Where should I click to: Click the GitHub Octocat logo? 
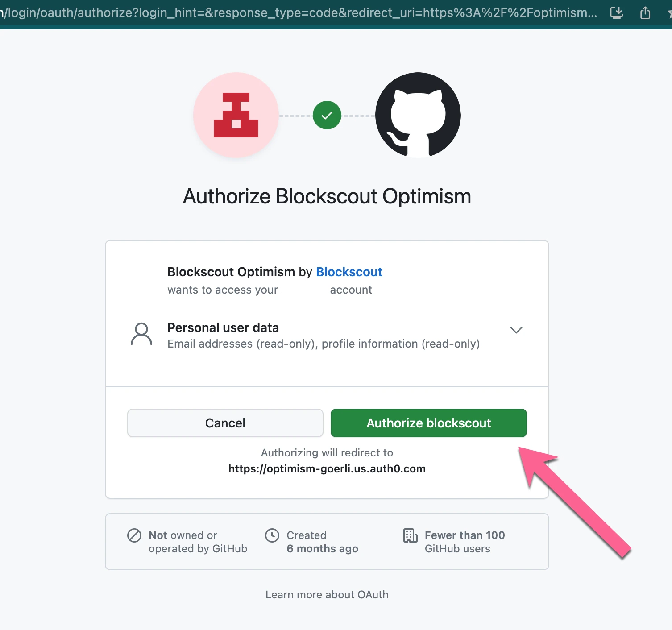coord(418,115)
